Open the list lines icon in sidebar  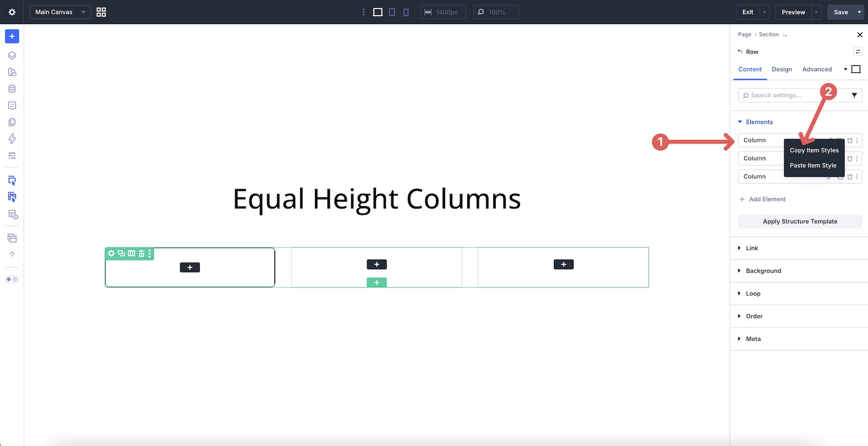[12, 155]
